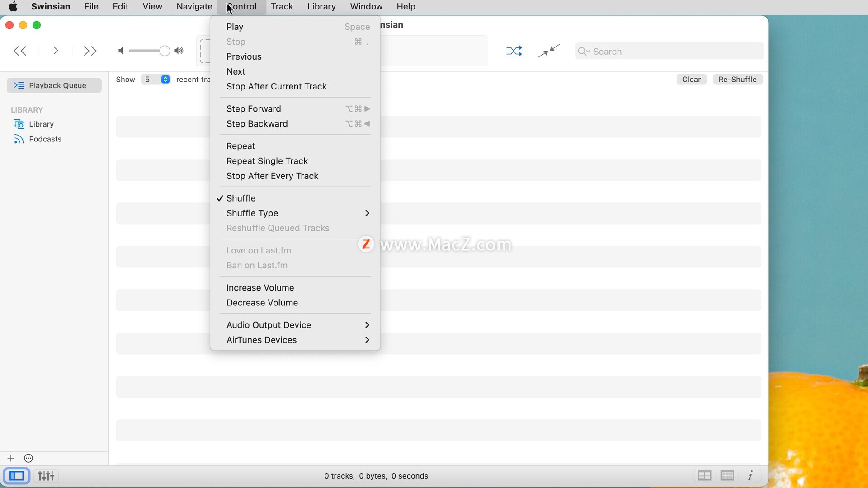868x488 pixels.
Task: Open the Help menu
Action: pos(406,6)
